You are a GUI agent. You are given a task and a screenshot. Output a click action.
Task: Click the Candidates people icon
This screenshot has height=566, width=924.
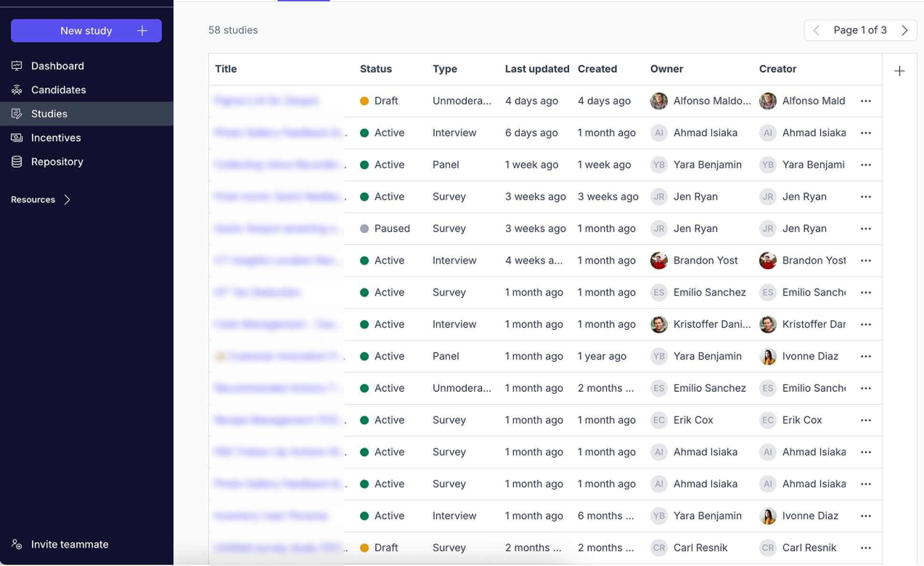tap(17, 89)
